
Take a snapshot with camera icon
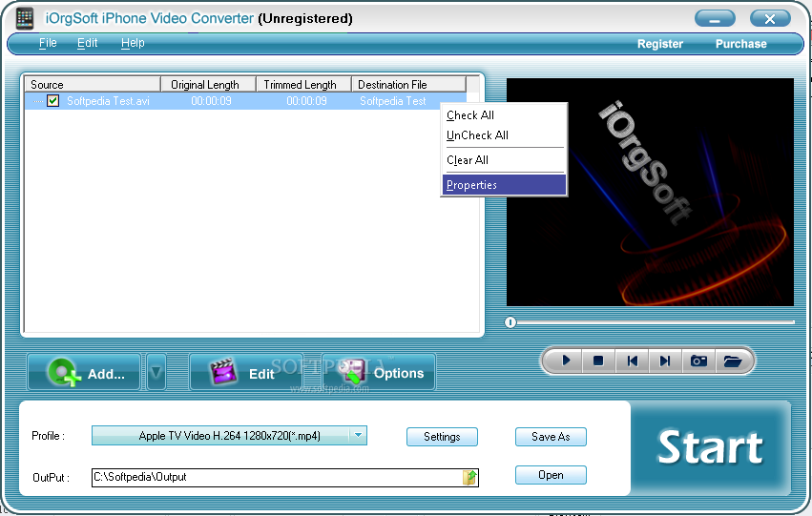(x=698, y=361)
